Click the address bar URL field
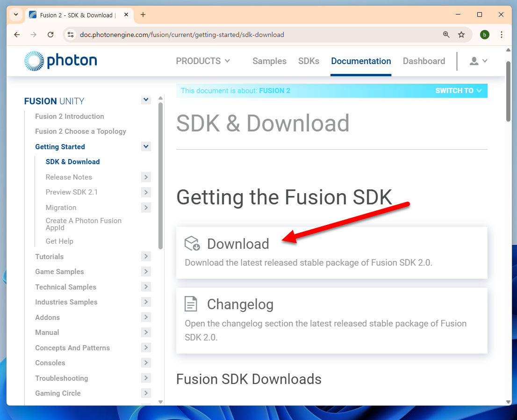517x420 pixels. (x=182, y=35)
